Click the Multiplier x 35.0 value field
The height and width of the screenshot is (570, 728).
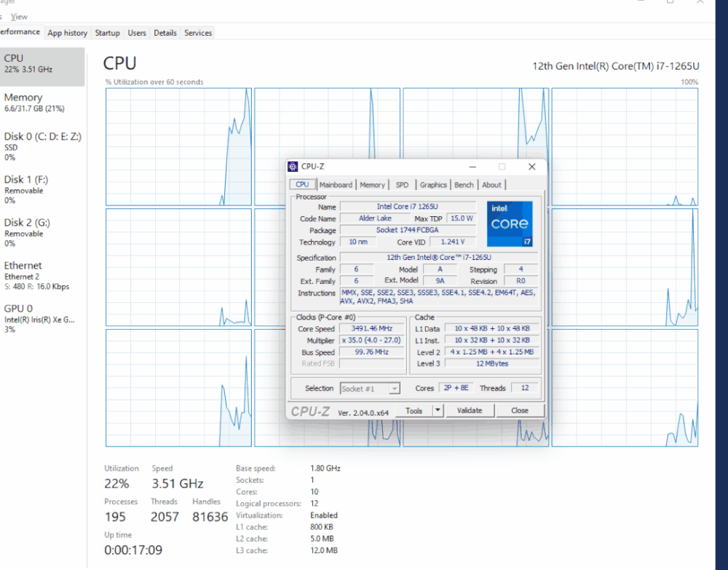[x=372, y=340]
